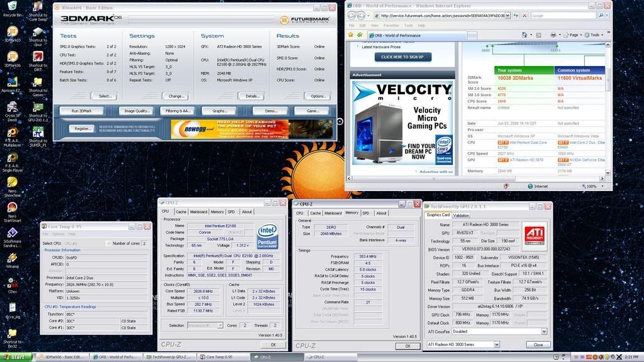The image size is (644, 362).
Task: Open the Nero StartSmart desktop icon
Action: 13,212
